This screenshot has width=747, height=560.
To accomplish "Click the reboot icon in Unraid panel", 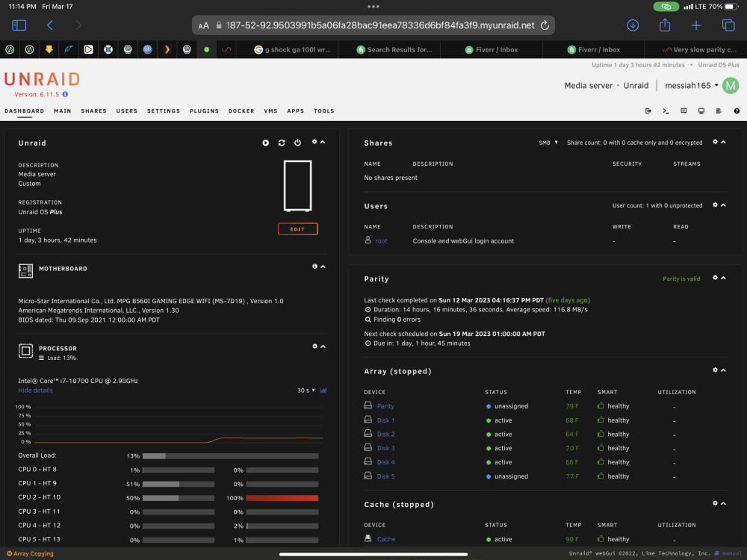I will tap(282, 143).
